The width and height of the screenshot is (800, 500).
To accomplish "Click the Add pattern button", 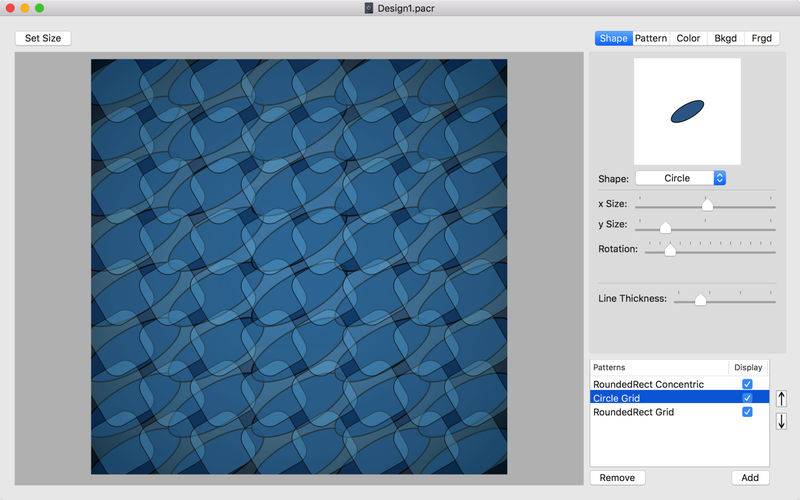I will [750, 478].
